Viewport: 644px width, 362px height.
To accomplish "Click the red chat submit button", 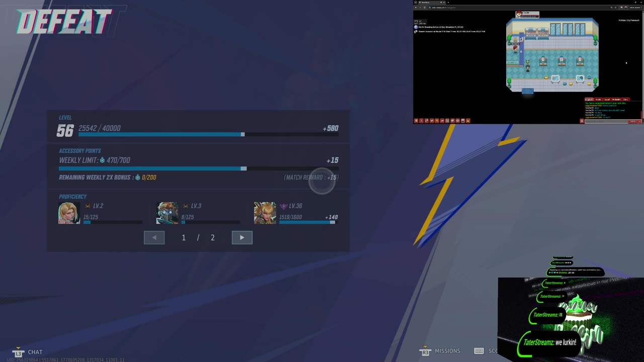I will pos(632,121).
